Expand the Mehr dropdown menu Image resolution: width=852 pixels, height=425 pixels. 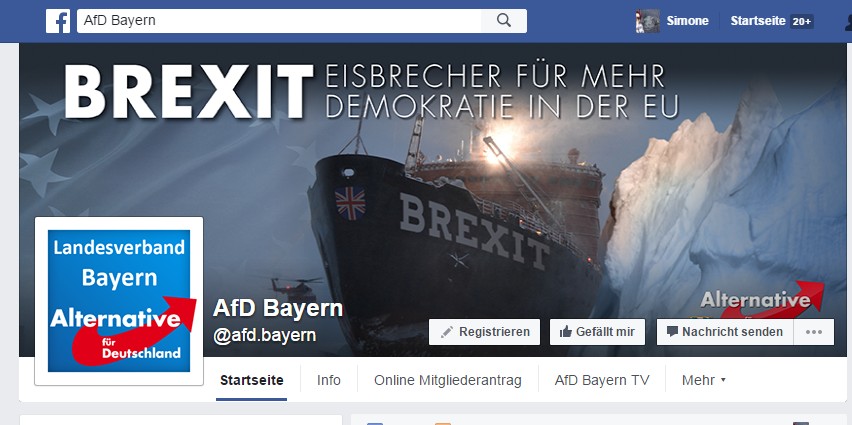coord(704,380)
